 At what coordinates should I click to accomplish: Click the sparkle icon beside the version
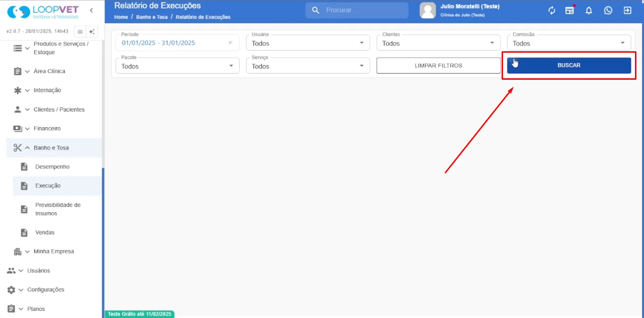[x=92, y=32]
